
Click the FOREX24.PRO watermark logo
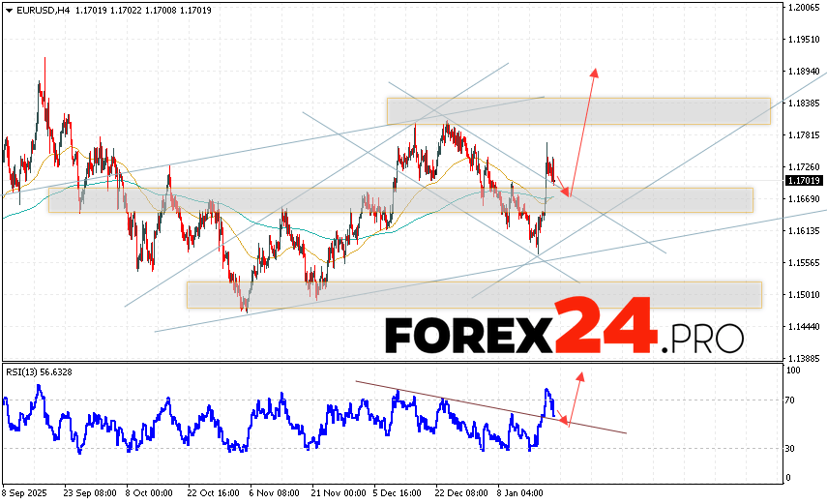[x=564, y=335]
